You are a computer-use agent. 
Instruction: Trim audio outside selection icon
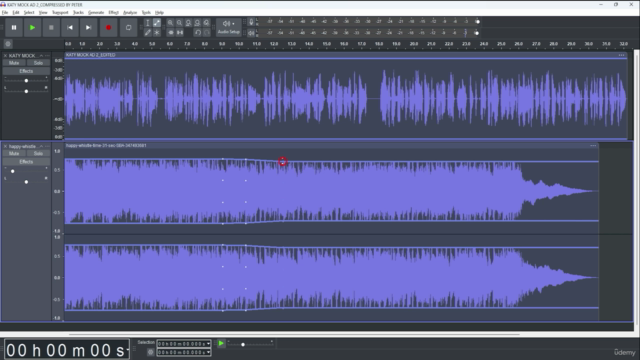click(x=170, y=32)
